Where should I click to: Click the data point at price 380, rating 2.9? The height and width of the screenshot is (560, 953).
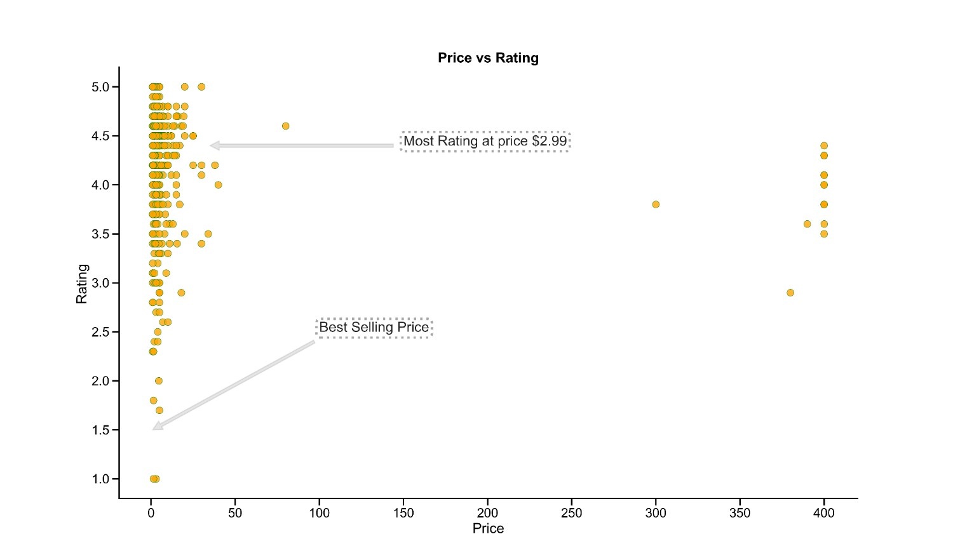pyautogui.click(x=790, y=293)
